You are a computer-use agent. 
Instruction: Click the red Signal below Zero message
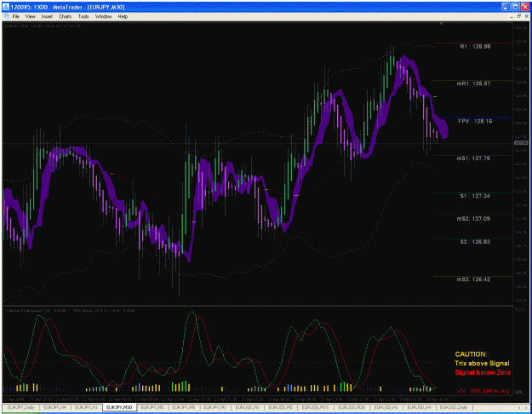483,372
